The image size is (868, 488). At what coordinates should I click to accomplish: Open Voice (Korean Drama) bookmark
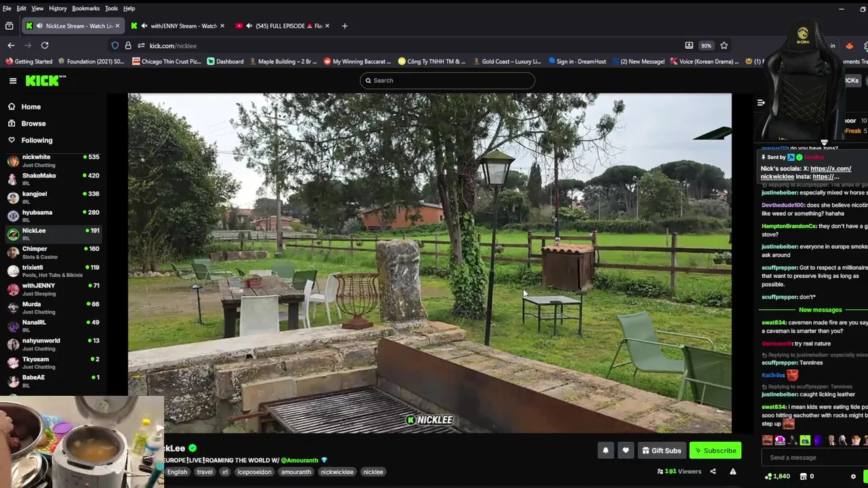pyautogui.click(x=704, y=61)
